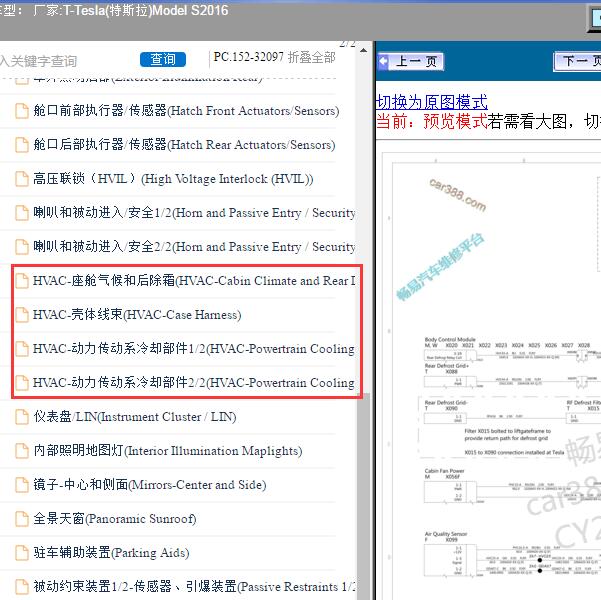Click document icon of Mirrors-Center and Side
The width and height of the screenshot is (601, 600).
click(22, 485)
